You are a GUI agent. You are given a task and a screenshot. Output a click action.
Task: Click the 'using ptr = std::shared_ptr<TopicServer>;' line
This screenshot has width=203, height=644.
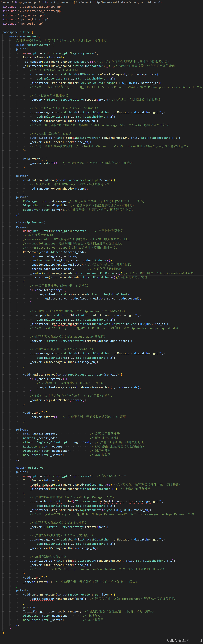(75, 476)
